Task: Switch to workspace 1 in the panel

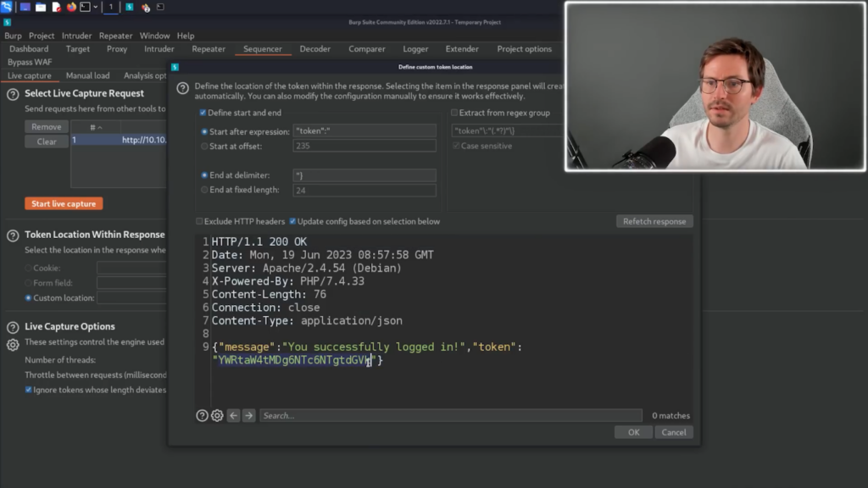Action: [111, 7]
